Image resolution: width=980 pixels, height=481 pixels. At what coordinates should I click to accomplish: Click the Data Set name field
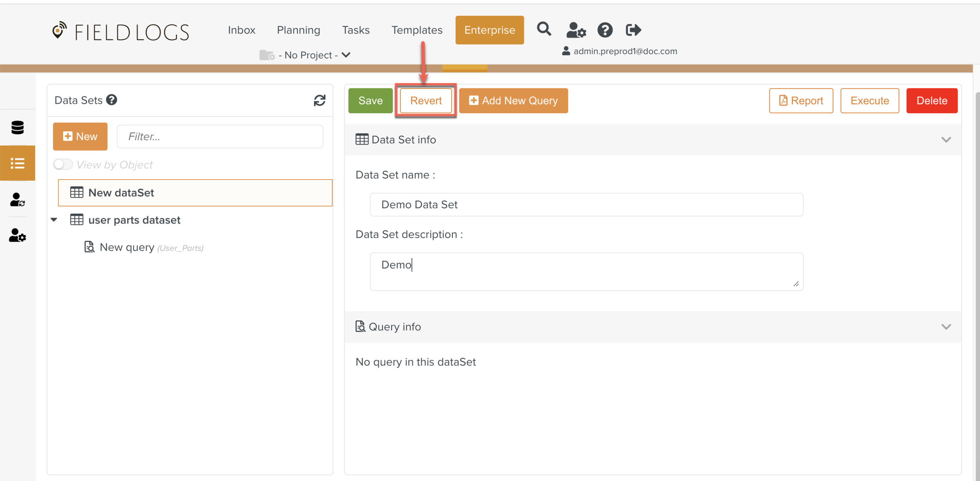586,205
